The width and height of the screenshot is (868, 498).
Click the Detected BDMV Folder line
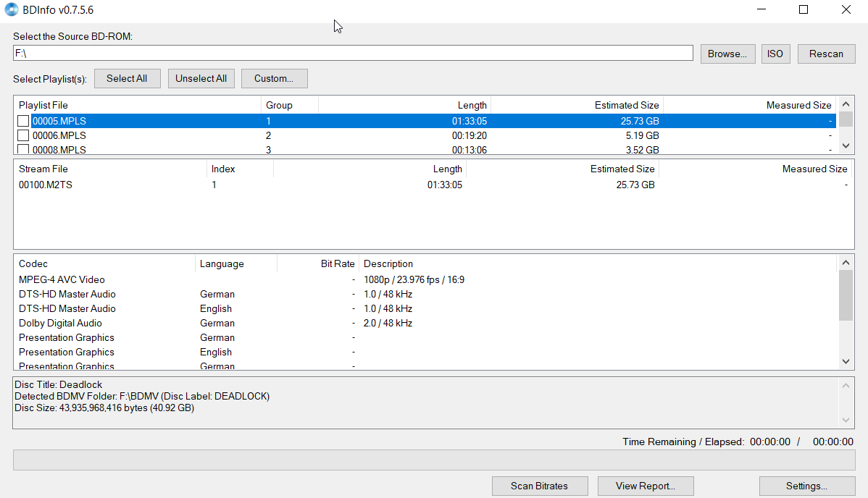coord(142,396)
